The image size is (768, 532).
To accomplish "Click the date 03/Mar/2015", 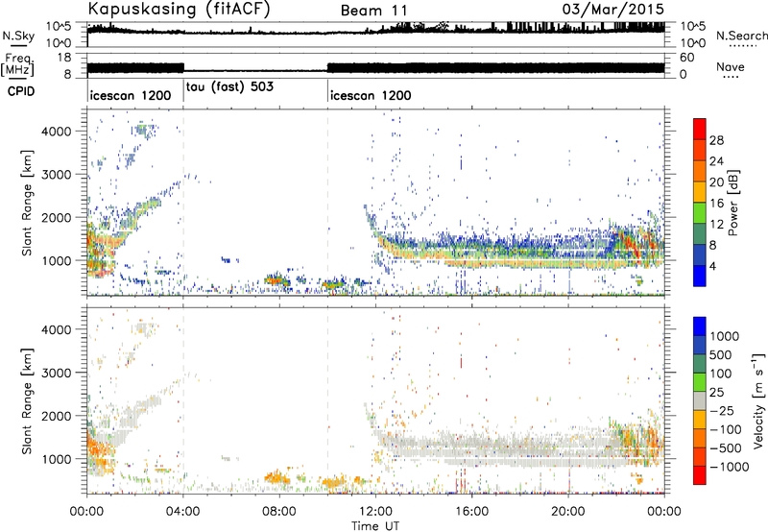I will click(x=613, y=10).
